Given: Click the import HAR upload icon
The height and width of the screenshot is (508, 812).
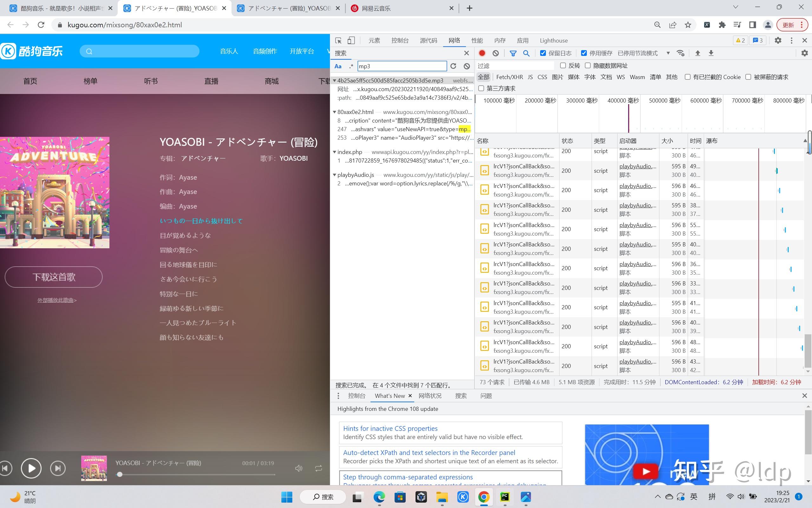Looking at the screenshot, I should [x=697, y=53].
